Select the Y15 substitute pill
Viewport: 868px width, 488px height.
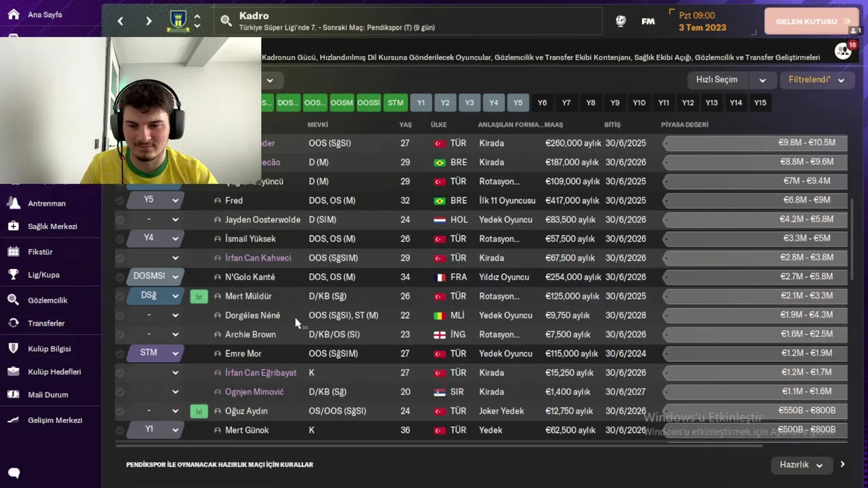760,103
